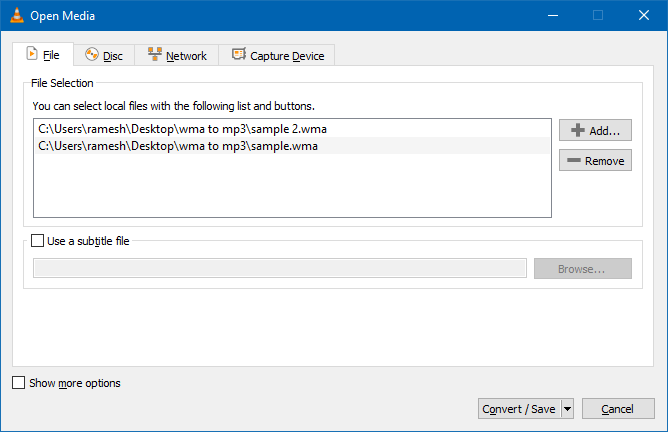Close the Open Media dialog
The height and width of the screenshot is (432, 668).
click(644, 15)
